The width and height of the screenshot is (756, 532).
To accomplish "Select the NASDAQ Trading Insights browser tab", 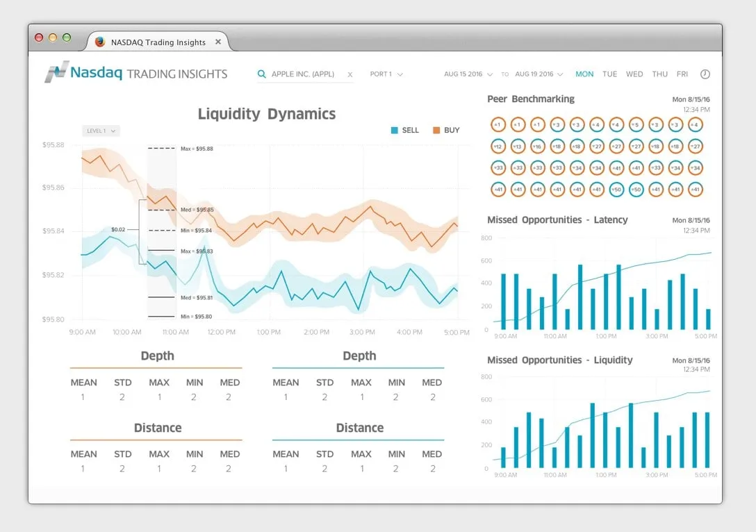I will point(158,42).
